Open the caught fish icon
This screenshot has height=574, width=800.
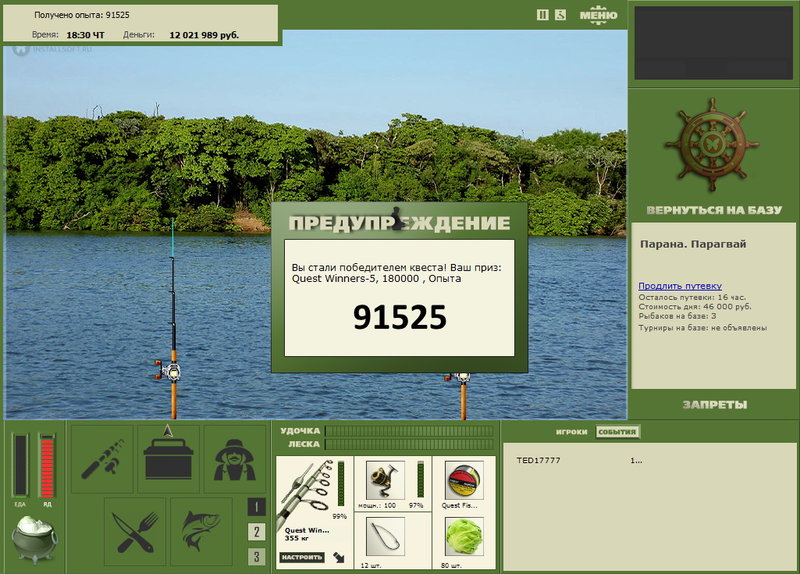[x=202, y=532]
